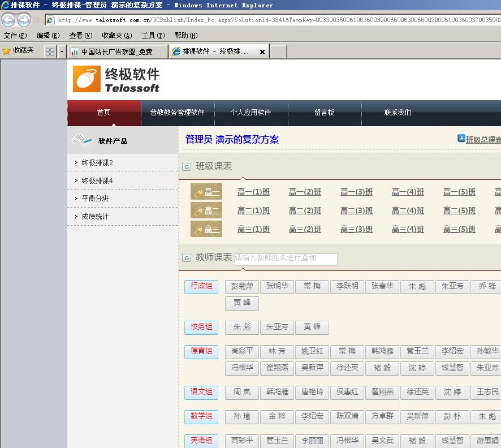Click the Telossoft mouse logo icon
Viewport: 501px width, 448px height.
[87, 79]
